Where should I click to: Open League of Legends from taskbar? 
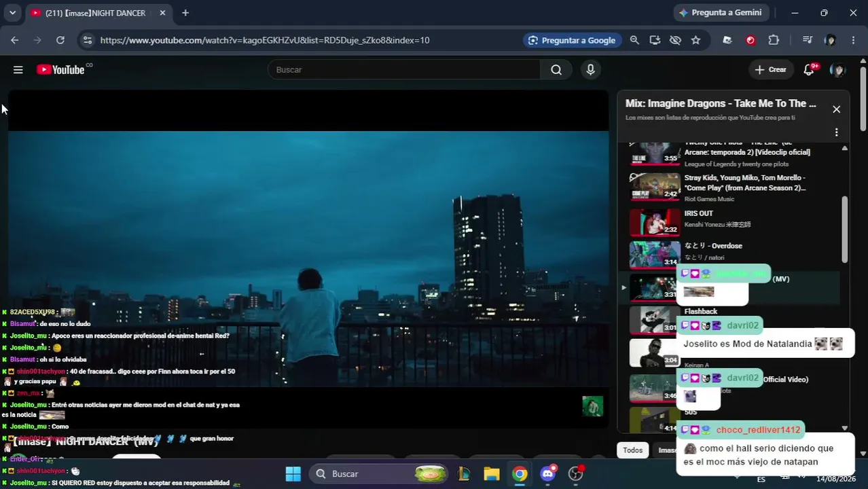[464, 473]
